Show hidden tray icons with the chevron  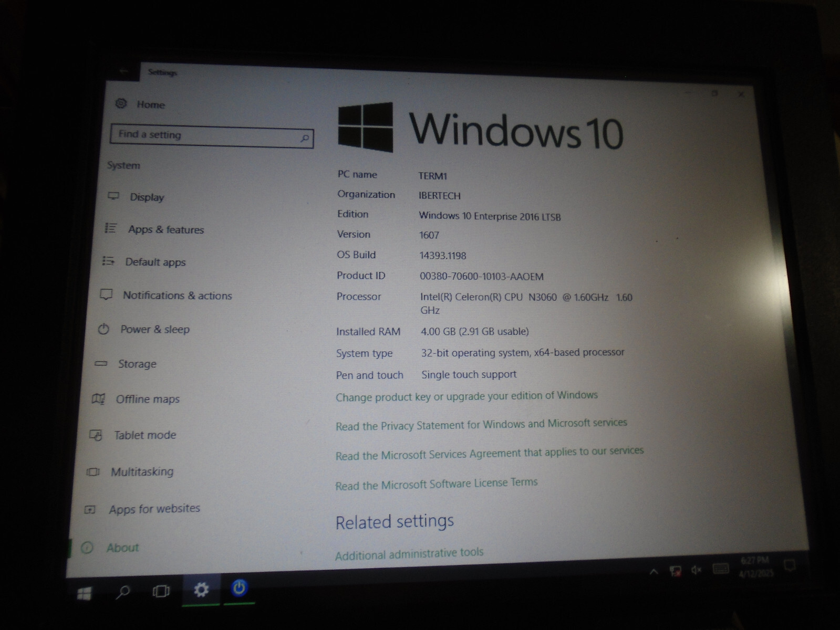(x=654, y=571)
